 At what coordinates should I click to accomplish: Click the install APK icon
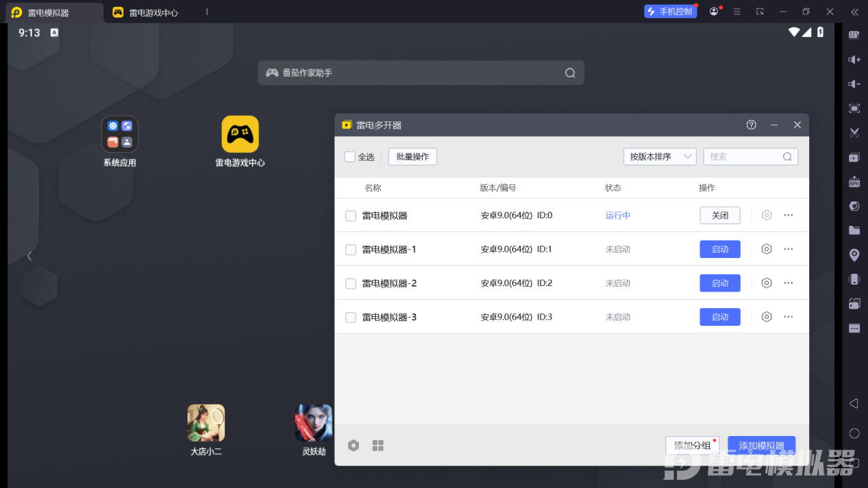click(854, 182)
